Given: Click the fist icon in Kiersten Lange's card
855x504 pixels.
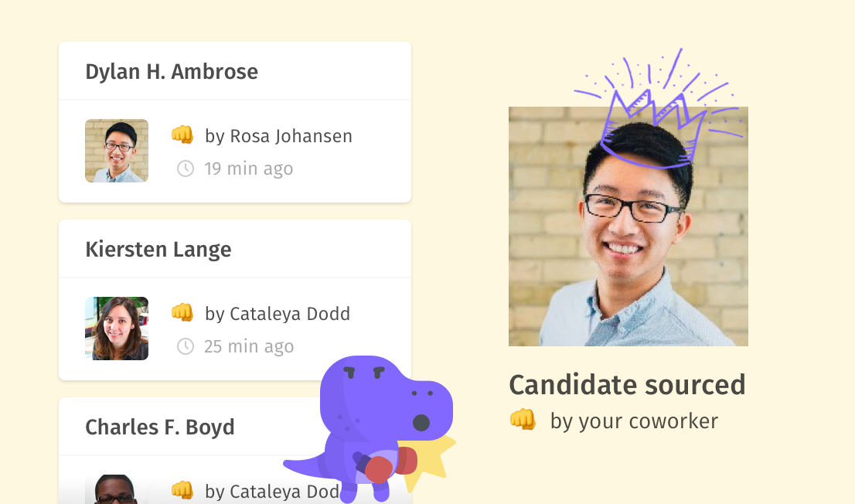Looking at the screenshot, I should click(x=182, y=313).
